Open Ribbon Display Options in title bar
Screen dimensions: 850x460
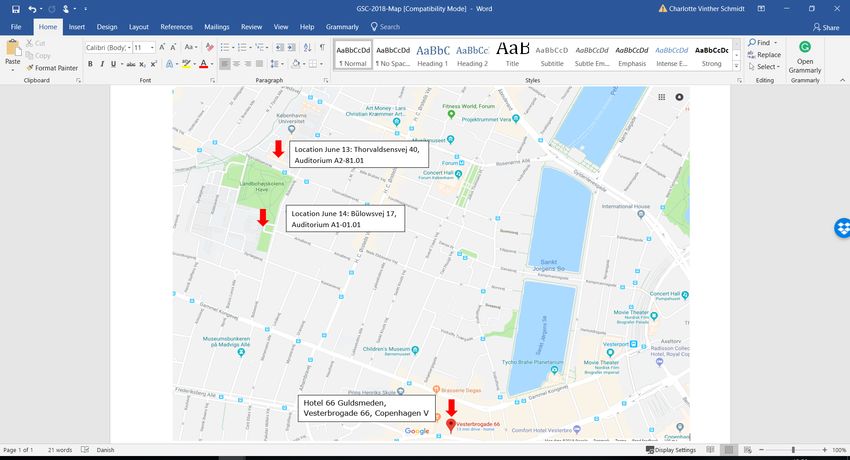[761, 9]
